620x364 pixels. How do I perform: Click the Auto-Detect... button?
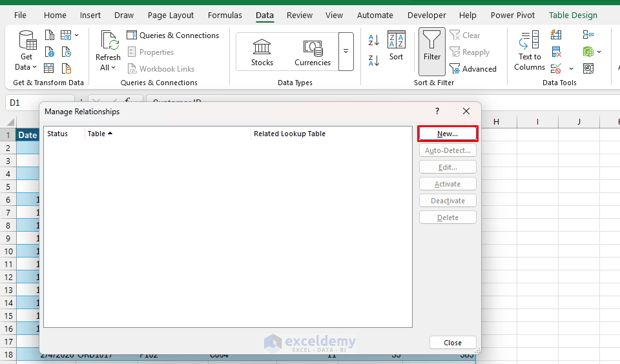pos(448,150)
